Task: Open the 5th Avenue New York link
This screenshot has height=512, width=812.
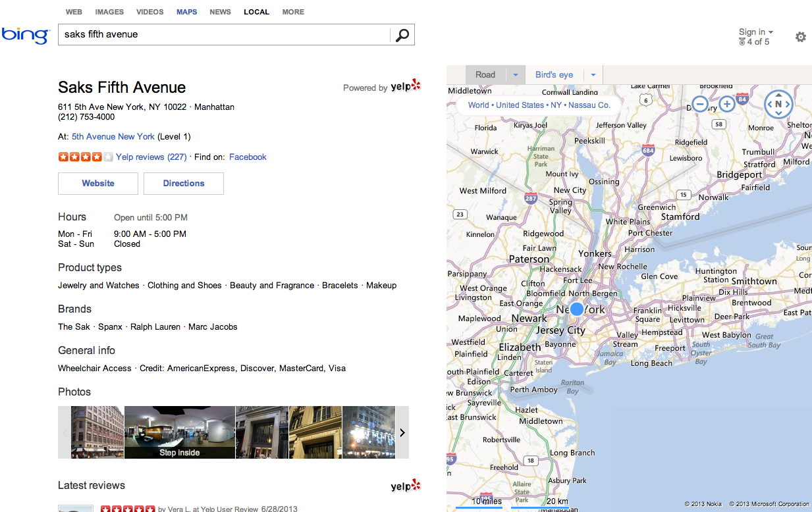Action: click(x=113, y=137)
